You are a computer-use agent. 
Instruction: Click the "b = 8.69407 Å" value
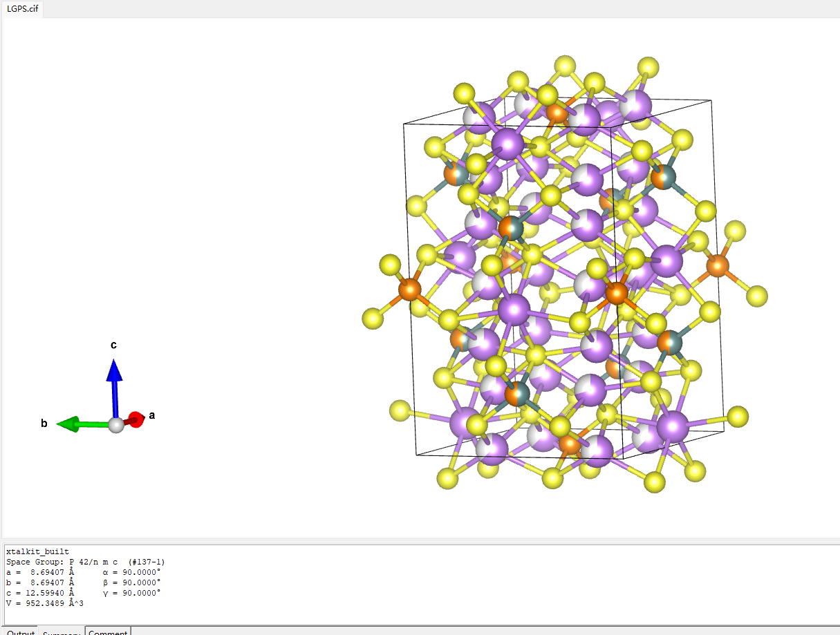[x=39, y=582]
